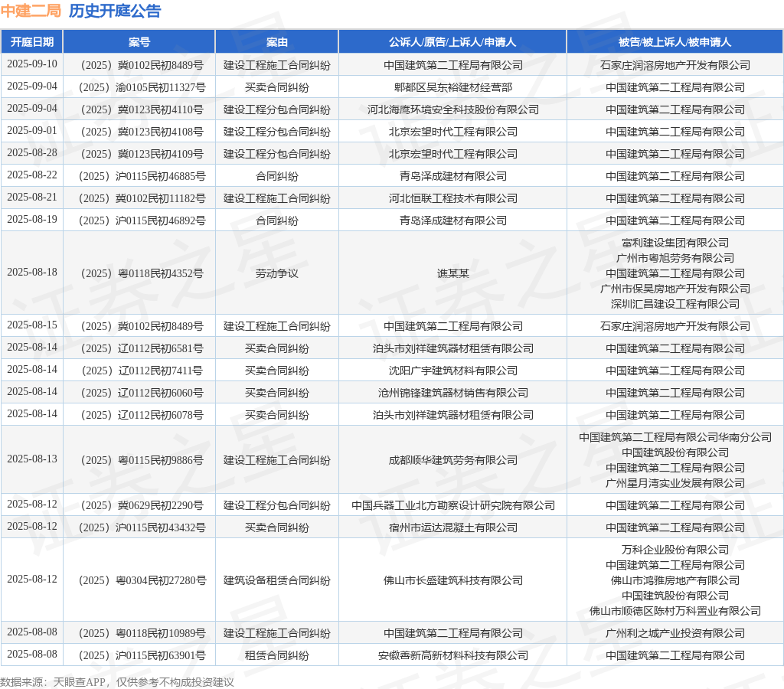
Task: Select case number (2025)冀0629民初2290号
Action: click(142, 505)
